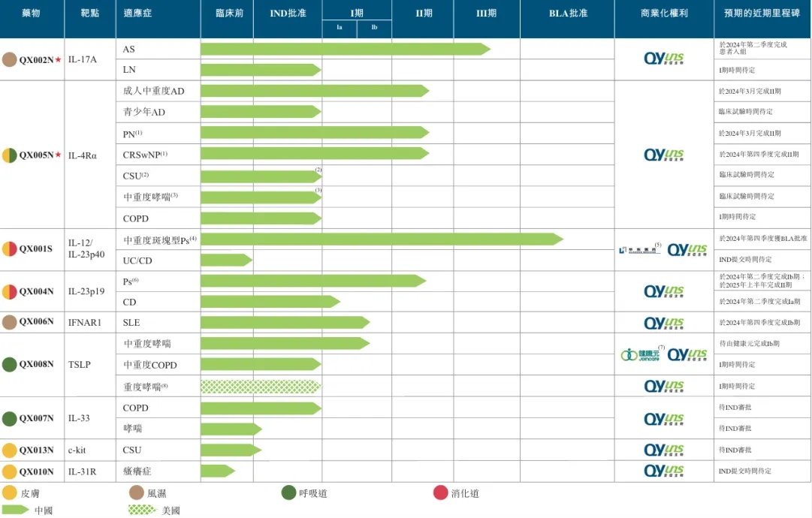Click the 健康元 Joincare logo in the TSLP row
The height and width of the screenshot is (518, 812).
(638, 354)
